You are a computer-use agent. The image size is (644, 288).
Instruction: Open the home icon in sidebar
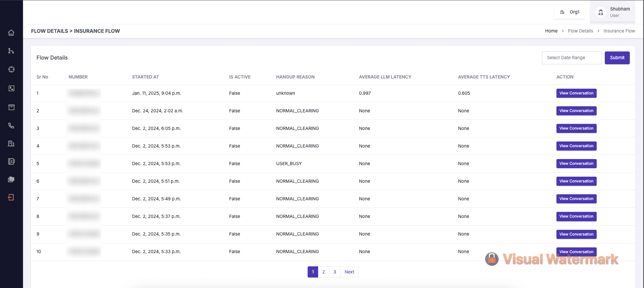click(11, 33)
